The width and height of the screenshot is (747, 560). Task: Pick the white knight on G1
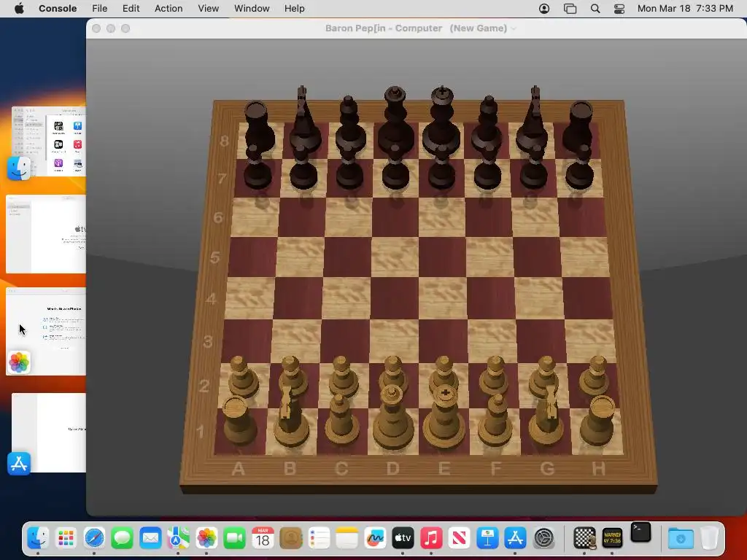548,415
